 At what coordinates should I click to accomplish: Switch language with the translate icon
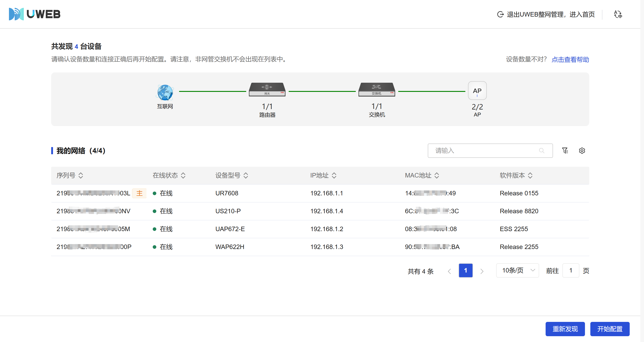(618, 14)
